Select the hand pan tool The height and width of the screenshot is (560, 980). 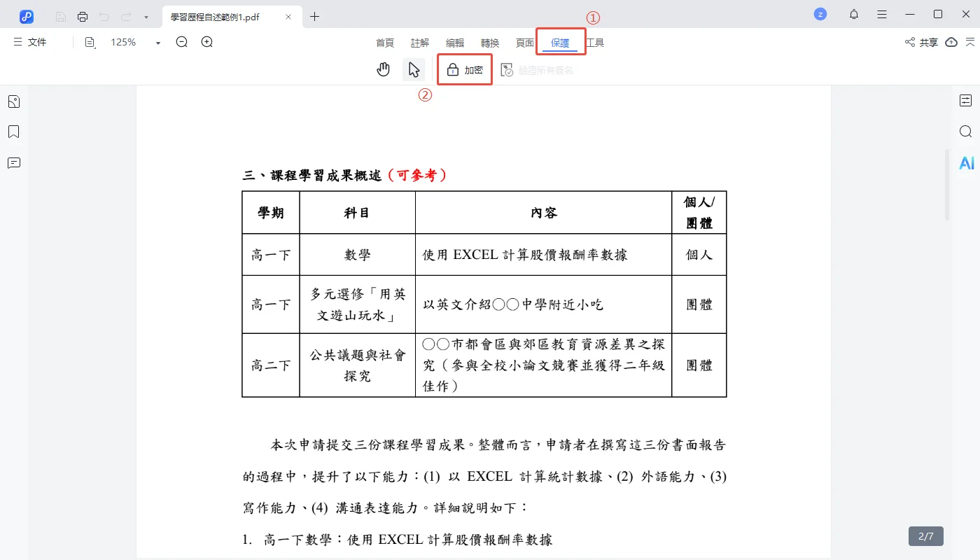point(383,69)
